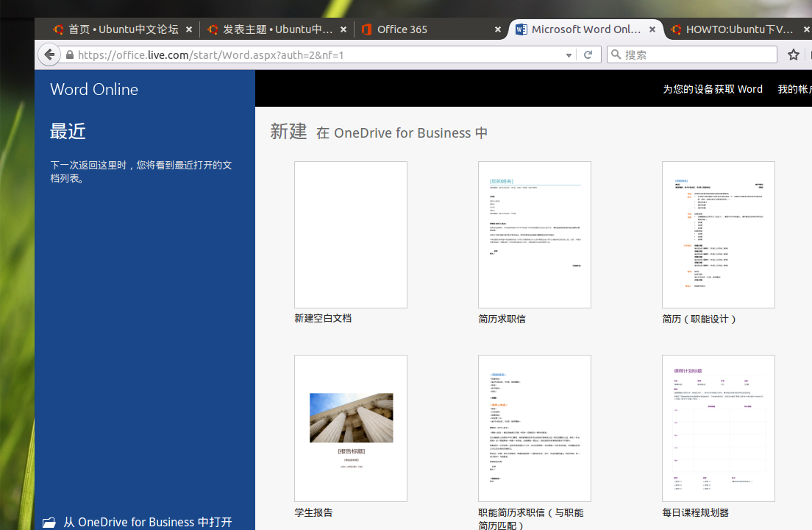Open the 我的帐户 account link
Screen dimensions: 812x530
[795, 89]
